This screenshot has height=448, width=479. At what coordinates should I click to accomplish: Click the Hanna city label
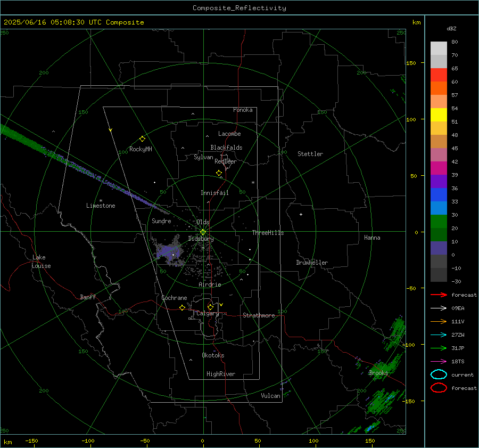372,238
